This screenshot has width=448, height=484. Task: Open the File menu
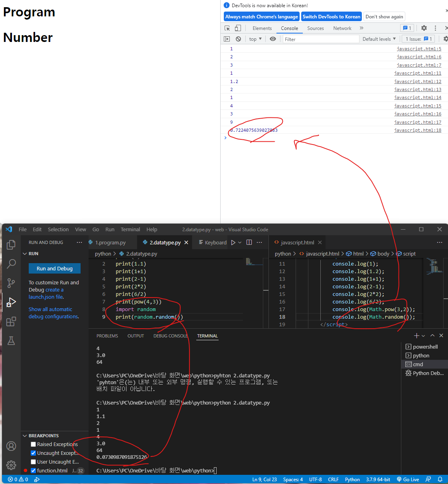[x=23, y=229]
